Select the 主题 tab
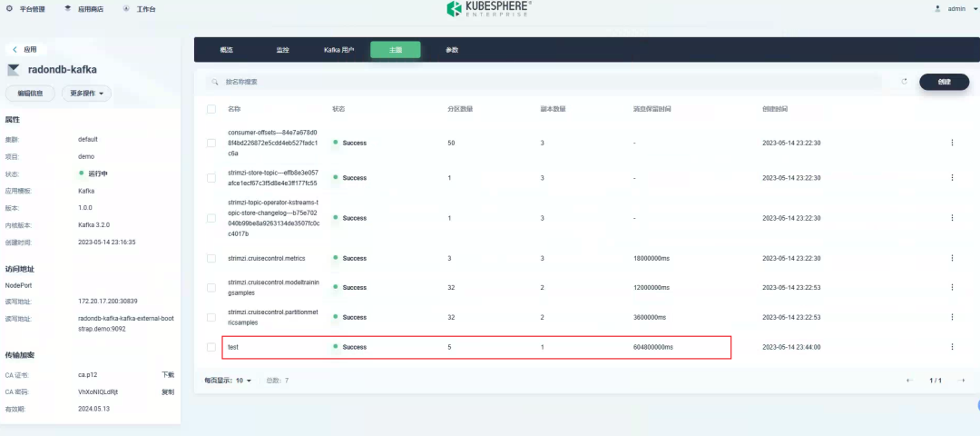Image resolution: width=980 pixels, height=436 pixels. [x=396, y=50]
